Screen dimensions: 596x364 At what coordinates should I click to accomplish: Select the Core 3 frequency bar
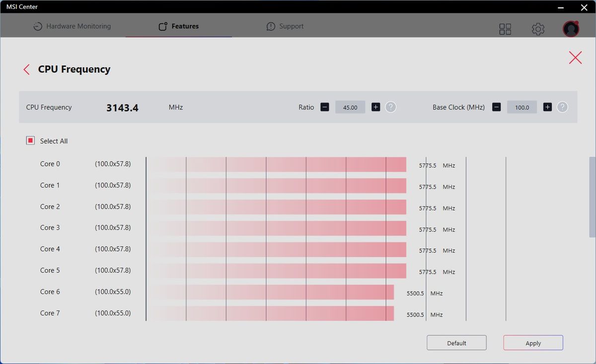277,228
